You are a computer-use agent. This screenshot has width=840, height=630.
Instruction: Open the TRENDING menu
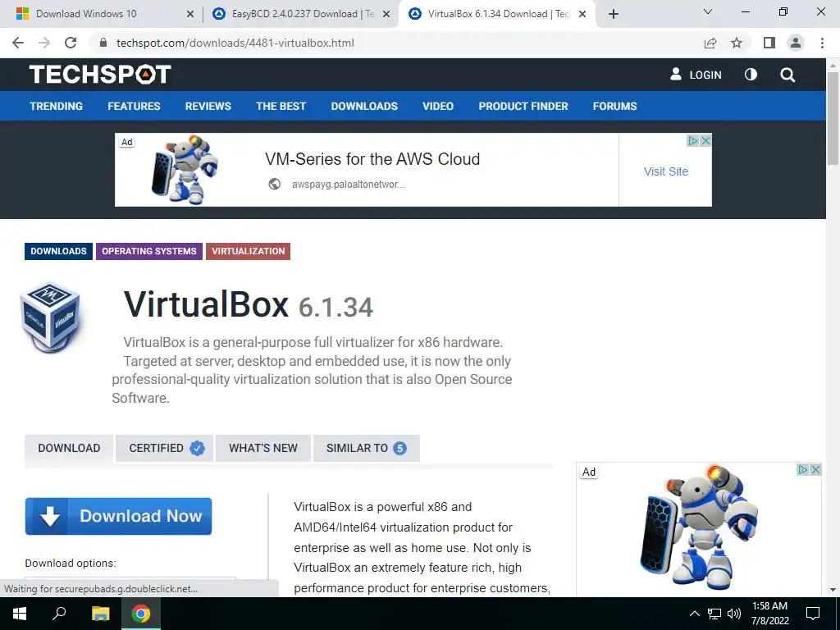coord(57,106)
